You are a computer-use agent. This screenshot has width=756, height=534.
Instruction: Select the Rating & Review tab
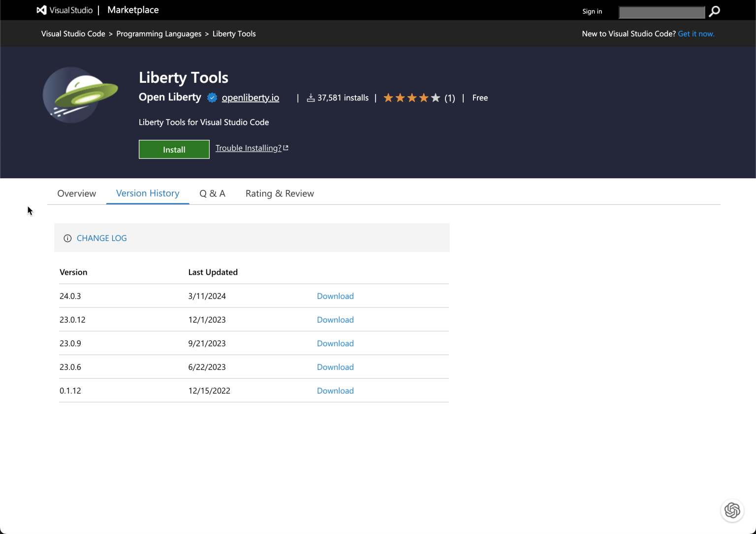280,193
